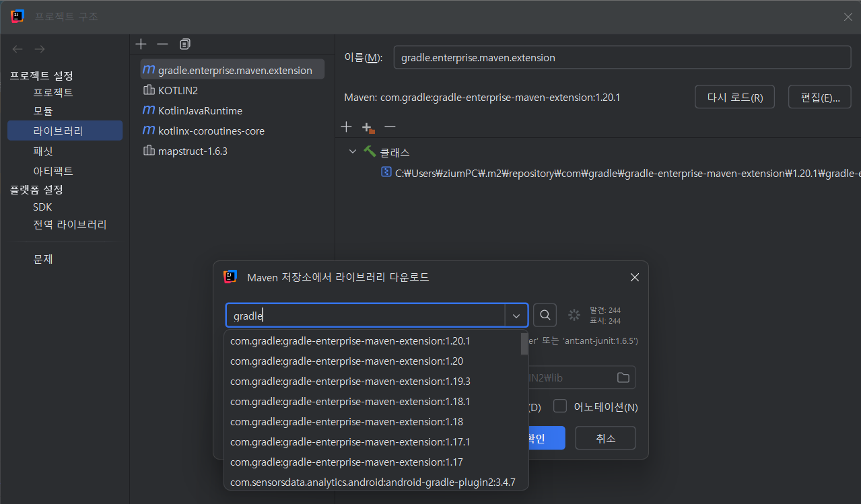Toggle the 어노테이션(N) checkbox

pos(560,406)
